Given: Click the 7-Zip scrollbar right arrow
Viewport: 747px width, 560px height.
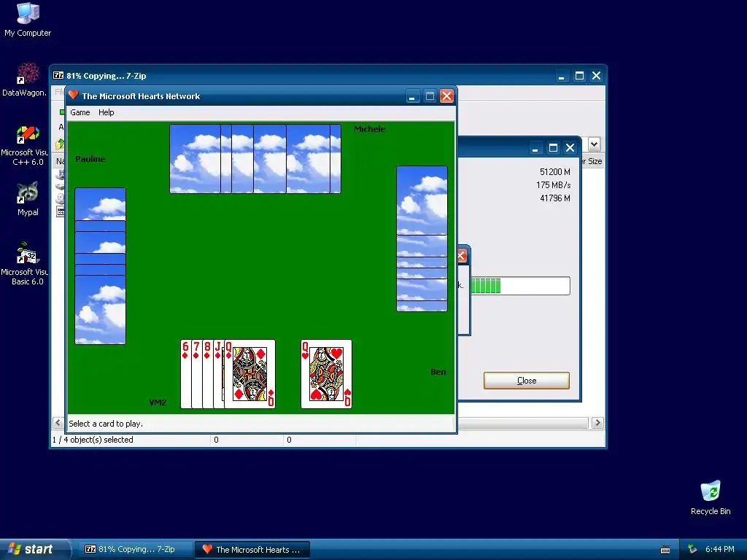Looking at the screenshot, I should point(597,423).
